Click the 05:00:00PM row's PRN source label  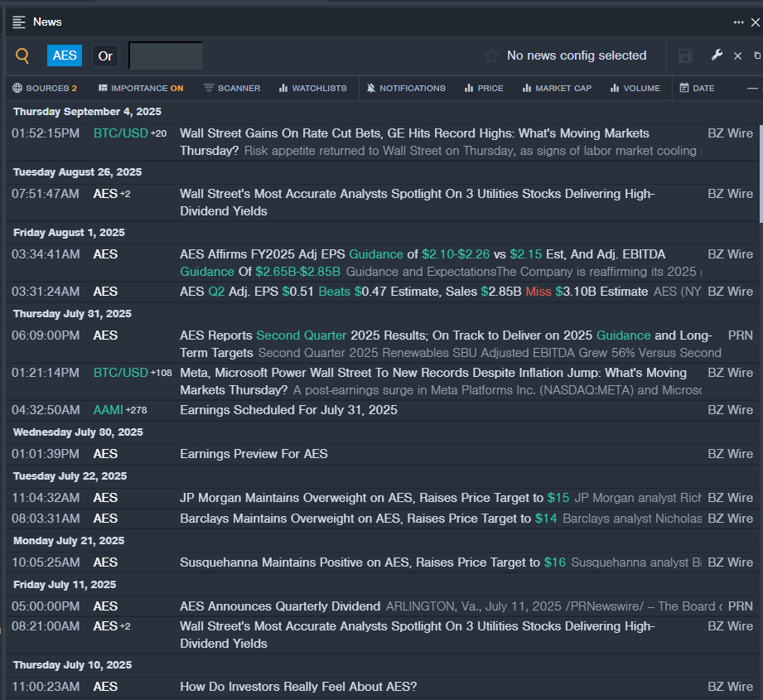tap(740, 606)
